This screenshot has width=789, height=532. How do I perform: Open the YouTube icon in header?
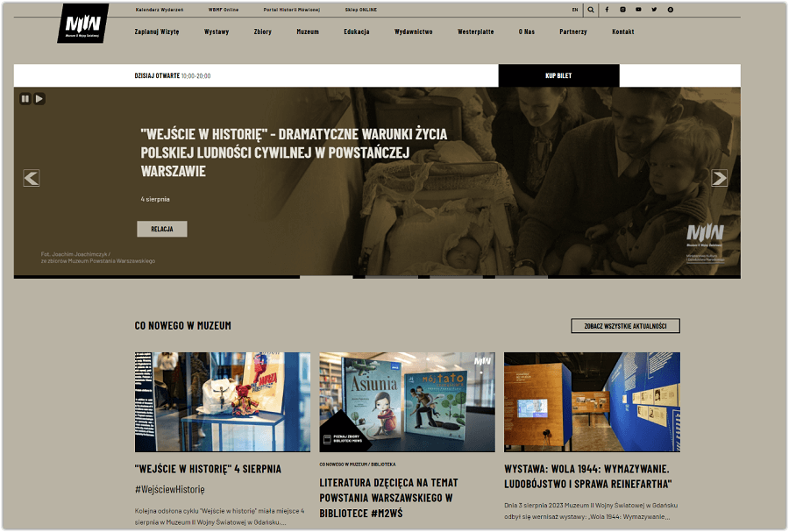(638, 10)
